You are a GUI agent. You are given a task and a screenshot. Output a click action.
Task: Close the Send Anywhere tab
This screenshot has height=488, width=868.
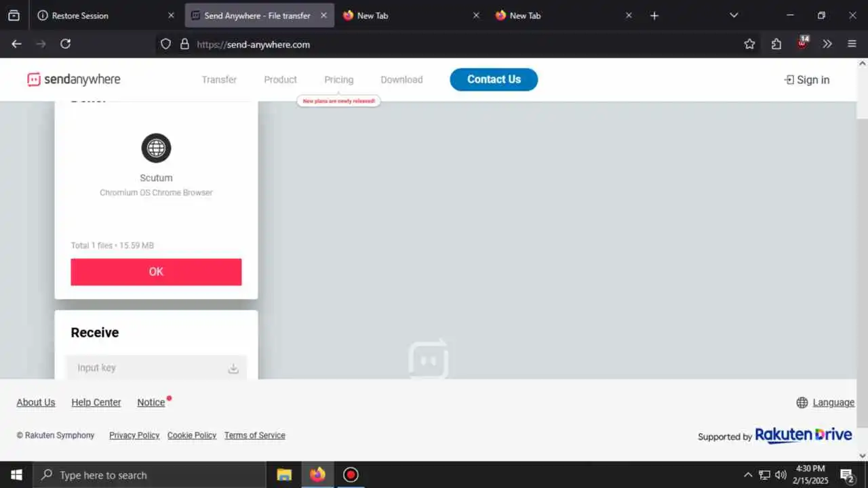click(323, 16)
